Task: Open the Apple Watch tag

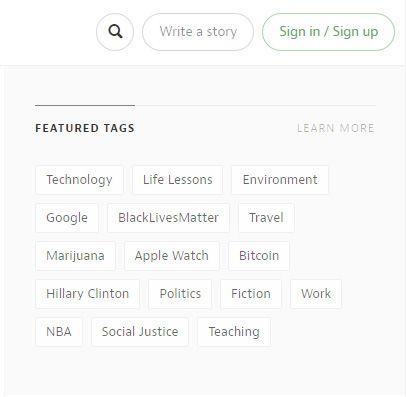Action: (172, 256)
